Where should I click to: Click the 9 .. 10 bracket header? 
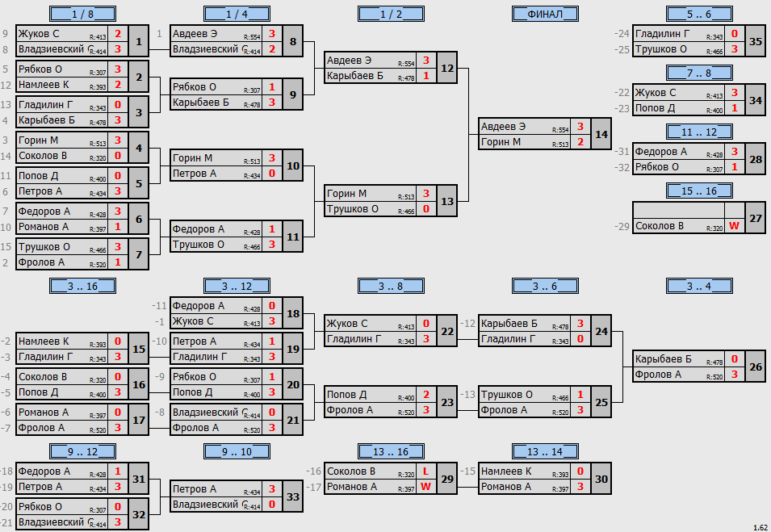coord(237,451)
